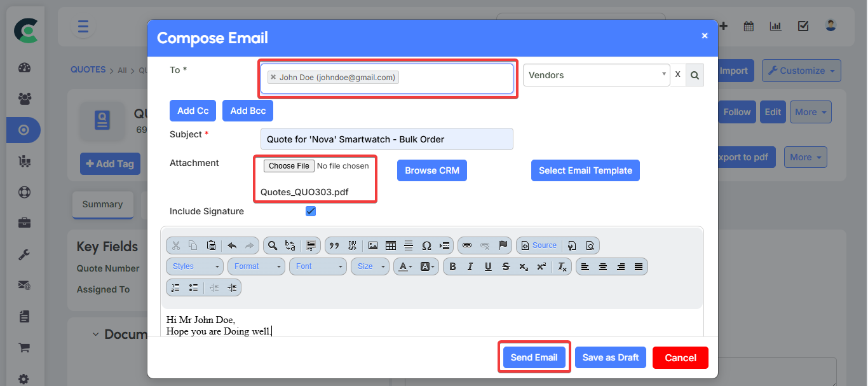868x386 pixels.
Task: Toggle Source view in the editor
Action: (x=538, y=245)
